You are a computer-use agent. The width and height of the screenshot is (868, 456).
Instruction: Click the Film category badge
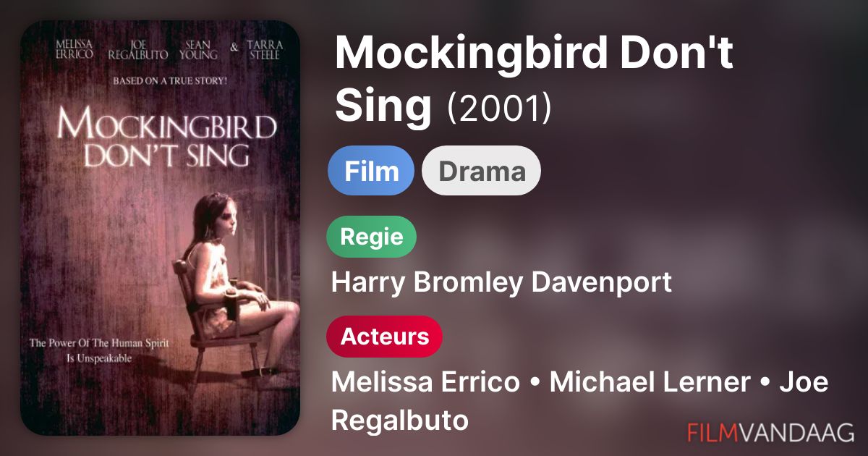[371, 171]
